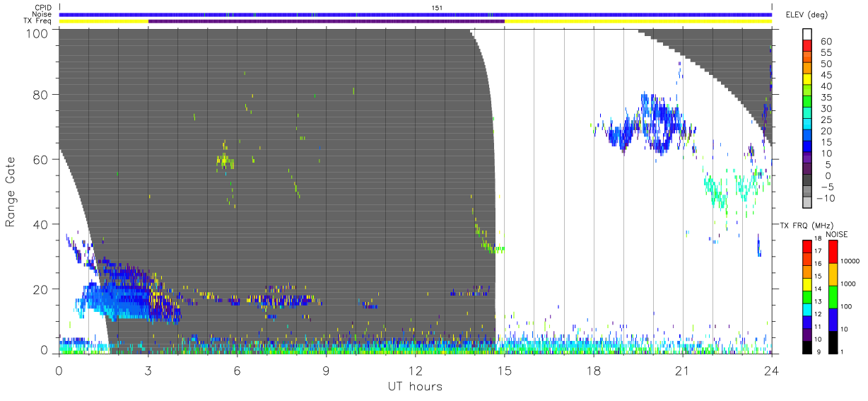This screenshot has height=401, width=868.
Task: Click the x-axis tick label 9
Action: pyautogui.click(x=327, y=371)
